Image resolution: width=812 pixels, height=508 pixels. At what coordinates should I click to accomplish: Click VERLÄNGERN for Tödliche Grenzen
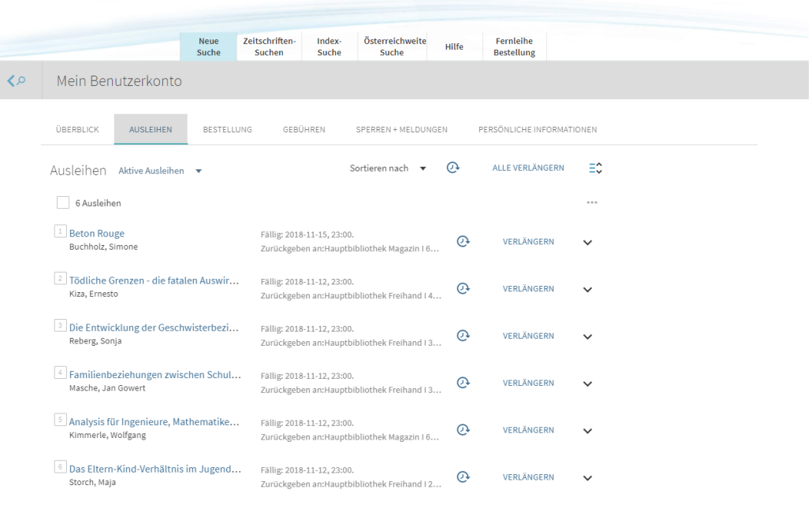pos(528,288)
